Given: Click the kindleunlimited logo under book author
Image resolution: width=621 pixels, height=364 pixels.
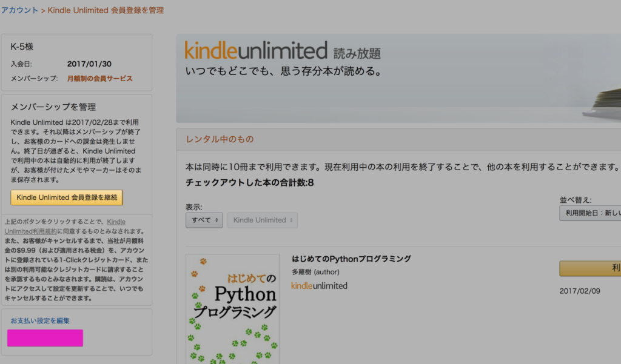Looking at the screenshot, I should [x=319, y=286].
